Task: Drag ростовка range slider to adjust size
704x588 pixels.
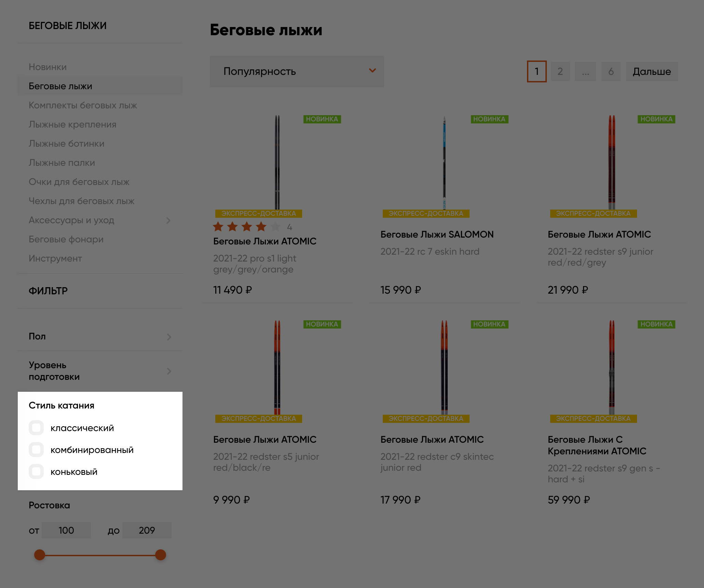Action: [39, 554]
